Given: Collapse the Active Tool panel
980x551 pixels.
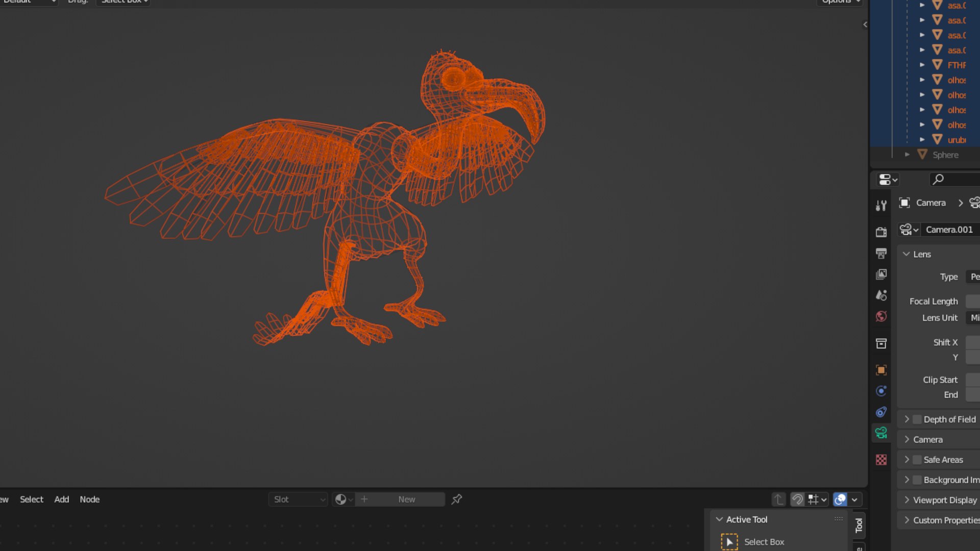Looking at the screenshot, I should tap(719, 519).
